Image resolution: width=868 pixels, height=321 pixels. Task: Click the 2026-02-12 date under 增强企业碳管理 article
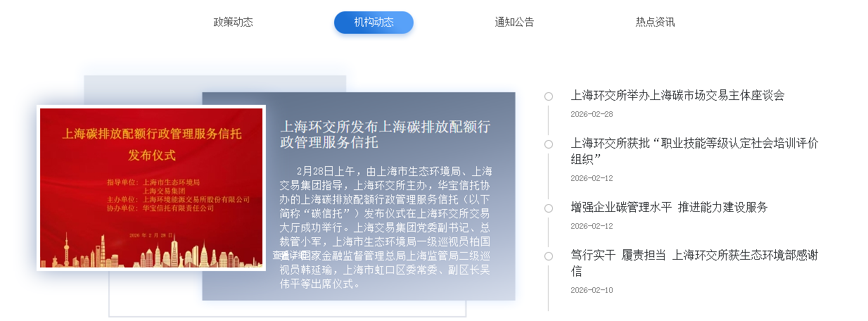click(x=592, y=226)
